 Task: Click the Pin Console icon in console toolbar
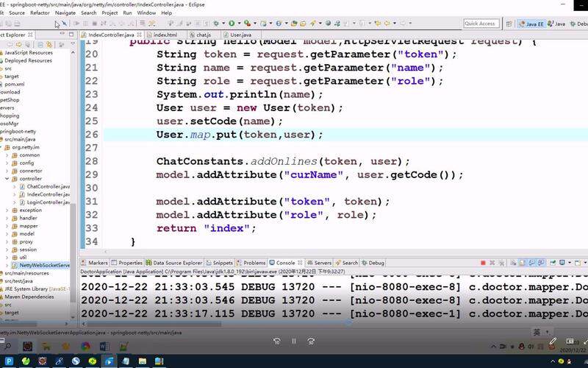pyautogui.click(x=553, y=263)
